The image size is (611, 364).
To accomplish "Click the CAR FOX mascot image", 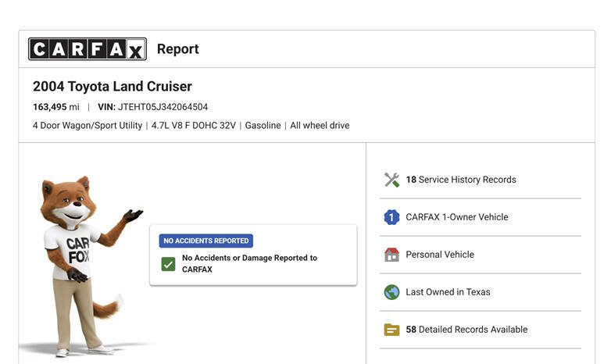I will click(x=83, y=266).
